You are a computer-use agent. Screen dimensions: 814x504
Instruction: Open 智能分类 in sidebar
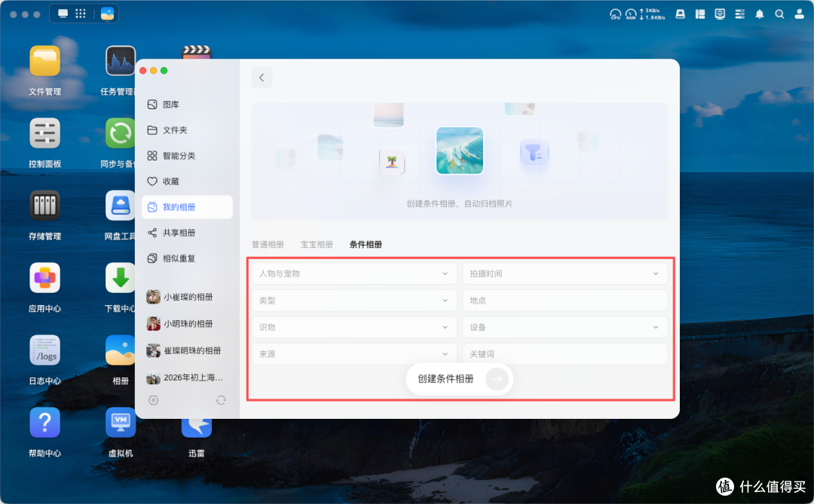point(187,156)
